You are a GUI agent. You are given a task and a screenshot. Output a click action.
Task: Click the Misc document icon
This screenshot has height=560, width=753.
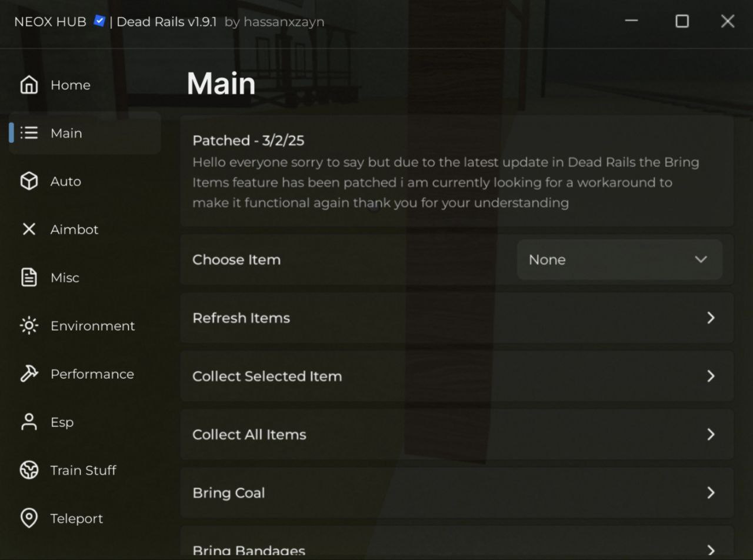pyautogui.click(x=29, y=278)
